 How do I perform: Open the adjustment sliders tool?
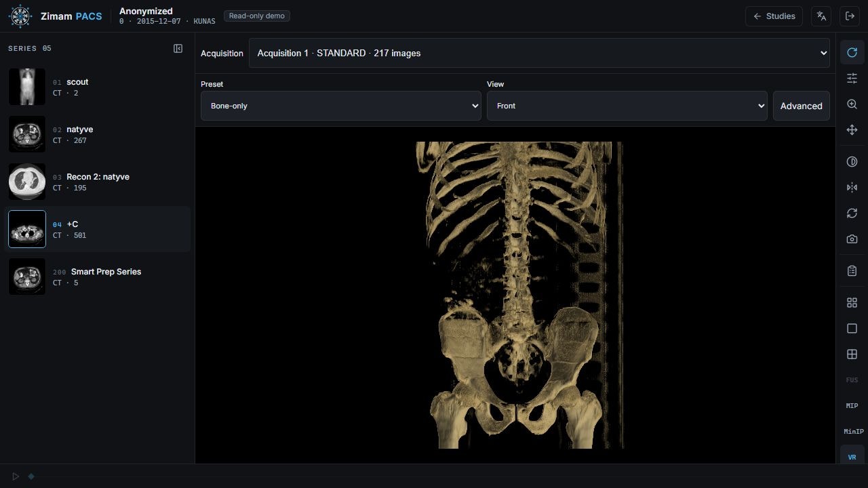(852, 79)
